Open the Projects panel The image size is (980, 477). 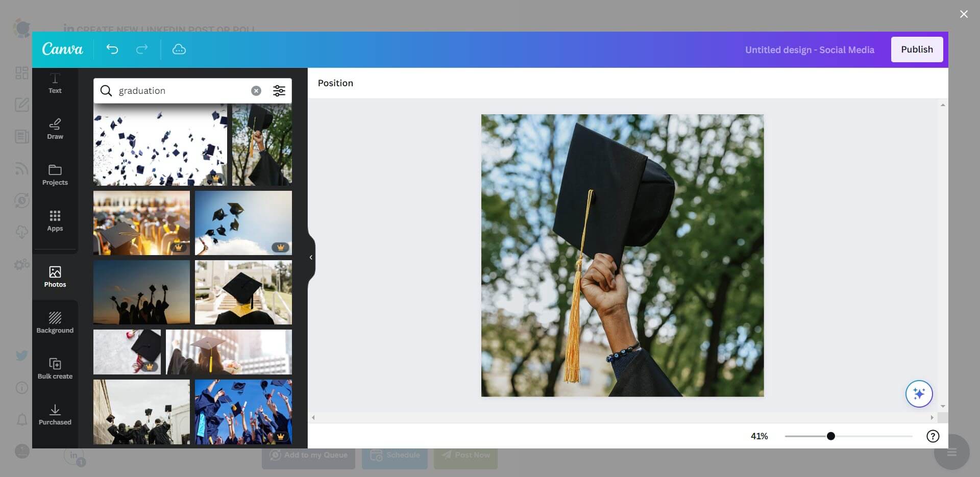coord(55,175)
